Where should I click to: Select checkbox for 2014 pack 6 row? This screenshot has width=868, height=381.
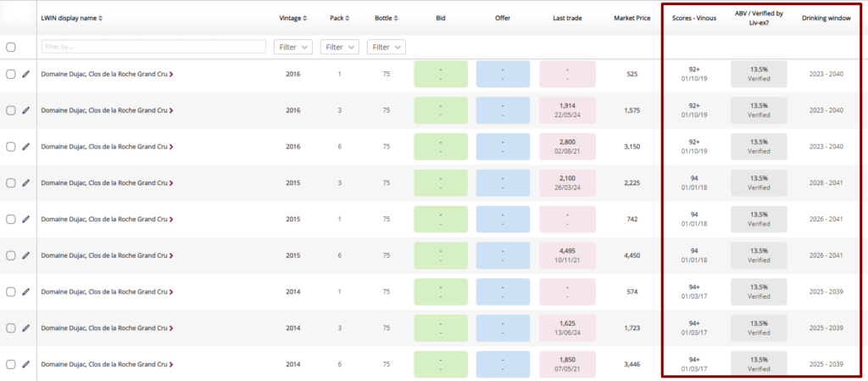(10, 364)
